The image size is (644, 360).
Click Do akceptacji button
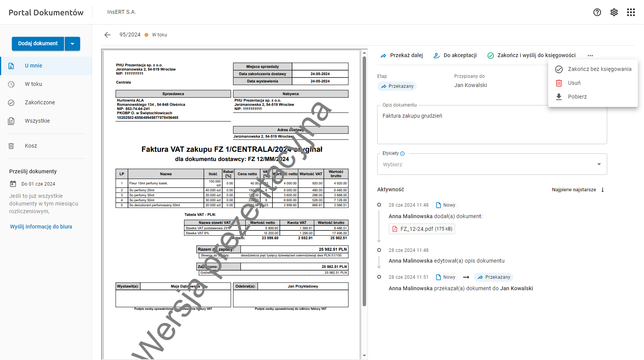pyautogui.click(x=455, y=56)
